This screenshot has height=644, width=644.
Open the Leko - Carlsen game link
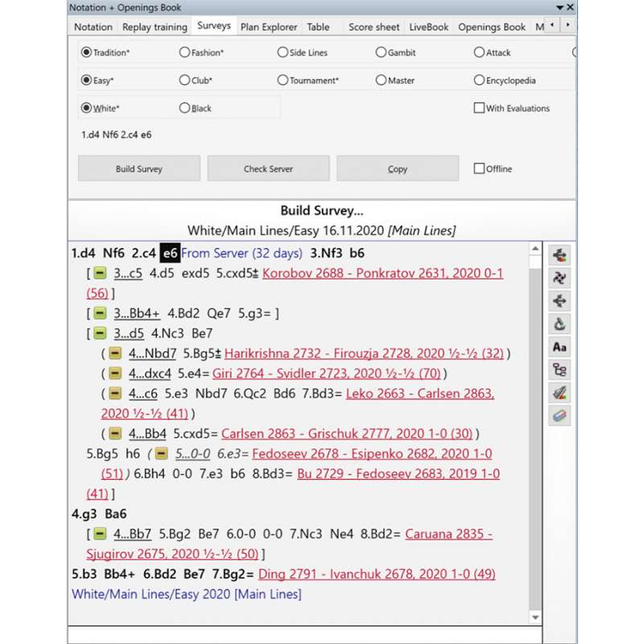(x=420, y=394)
